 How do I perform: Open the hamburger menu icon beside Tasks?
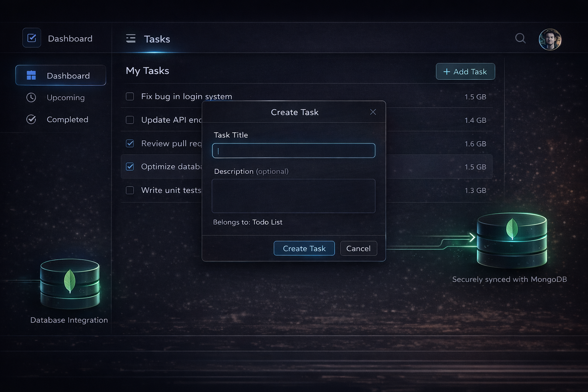131,39
